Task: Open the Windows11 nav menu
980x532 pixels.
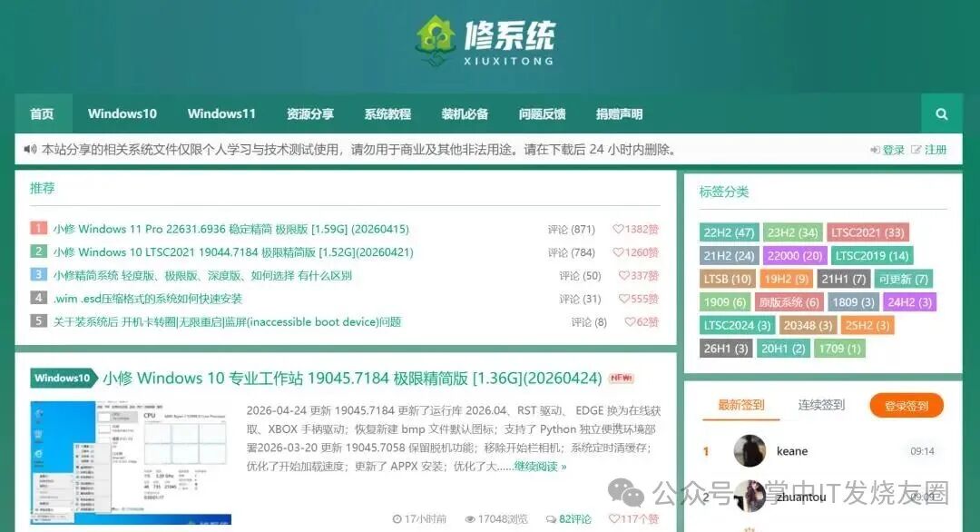Action: click(x=222, y=113)
